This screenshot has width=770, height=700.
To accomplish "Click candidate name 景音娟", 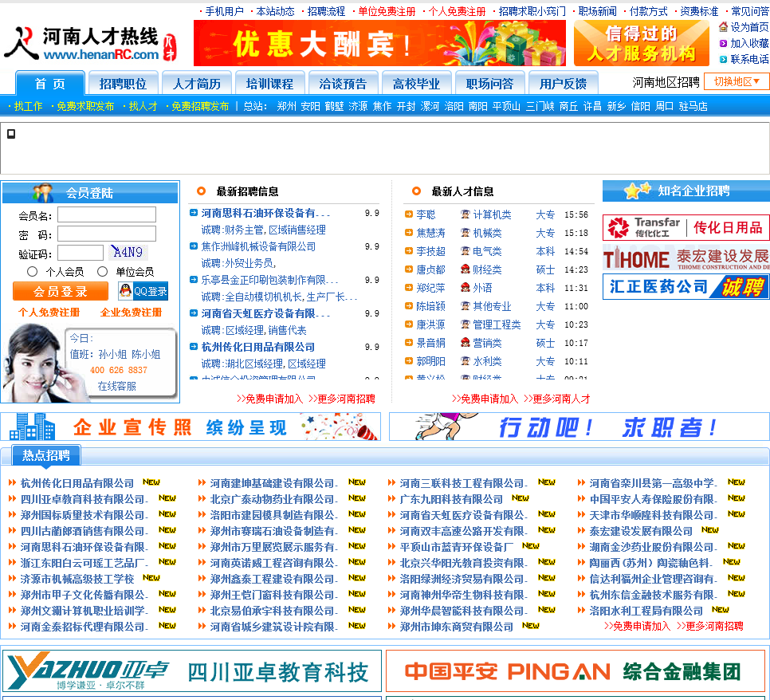I will click(x=430, y=343).
